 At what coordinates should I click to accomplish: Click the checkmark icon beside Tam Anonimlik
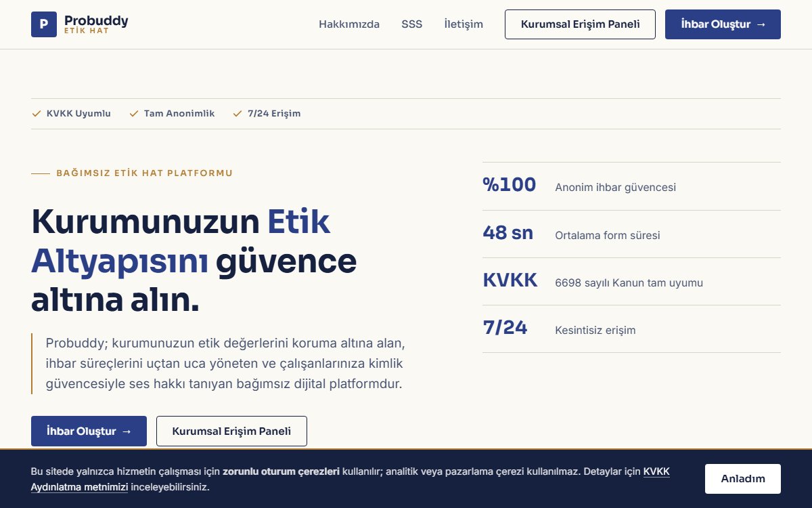[134, 114]
